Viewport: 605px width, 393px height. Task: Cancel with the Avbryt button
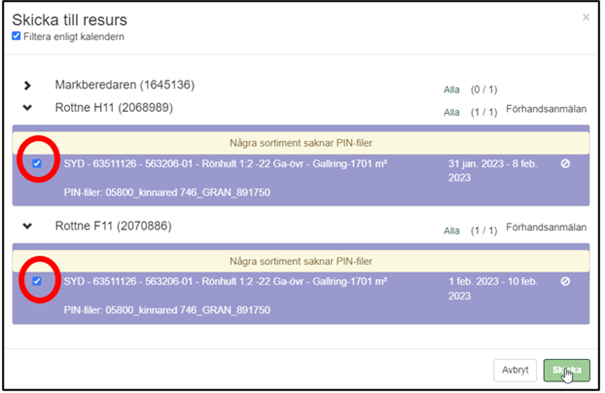[x=515, y=370]
